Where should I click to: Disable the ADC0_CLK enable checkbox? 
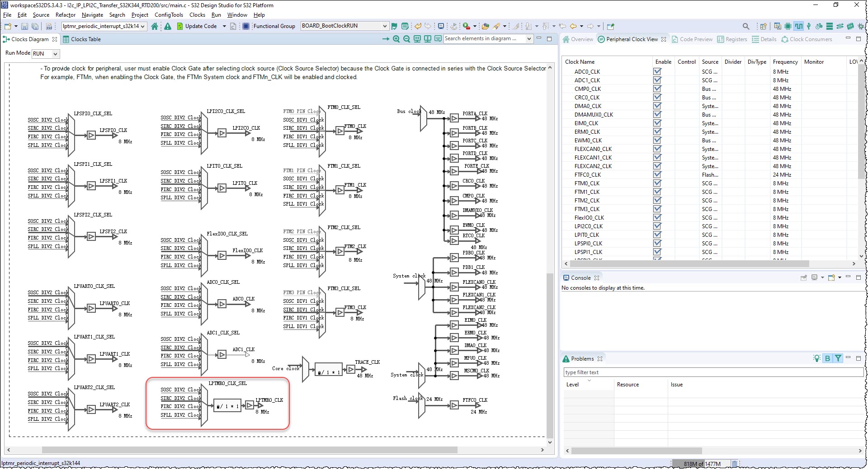(657, 71)
